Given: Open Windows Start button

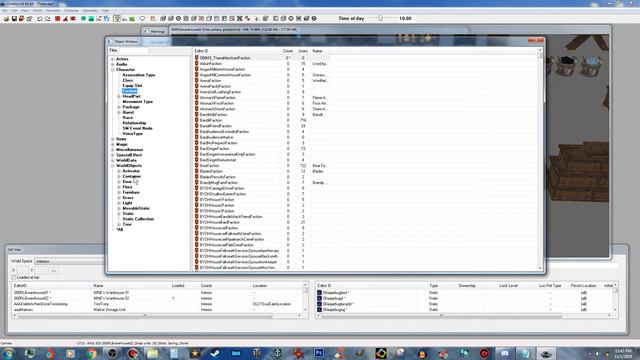Looking at the screenshot, I should click(8, 353).
